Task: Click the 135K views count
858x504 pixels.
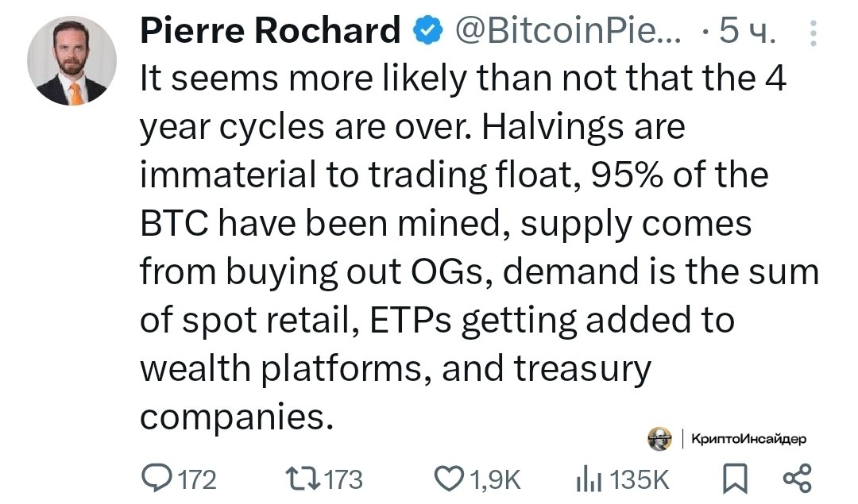Action: point(639,479)
